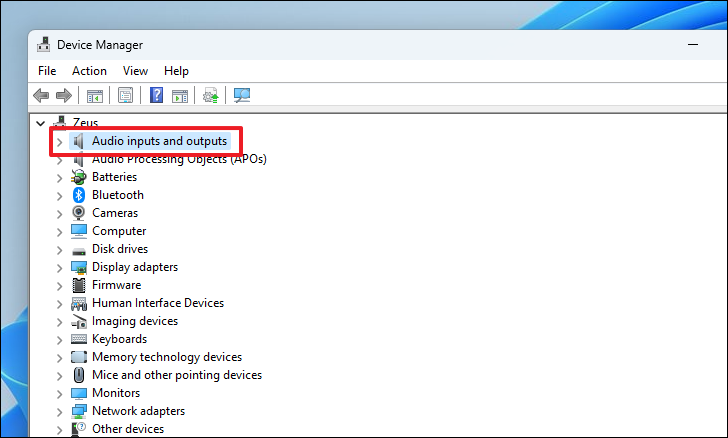Image resolution: width=728 pixels, height=438 pixels.
Task: Click the Keyboards icon
Action: click(79, 339)
